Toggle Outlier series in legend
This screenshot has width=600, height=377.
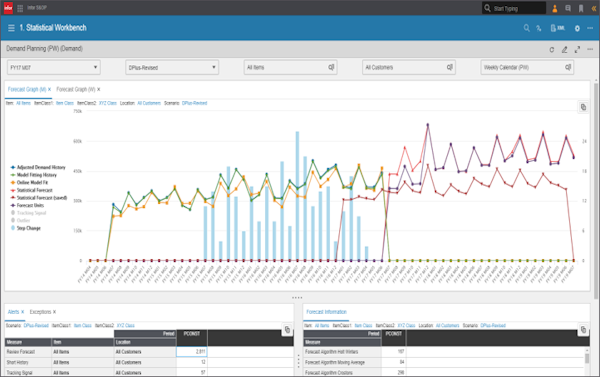pyautogui.click(x=20, y=220)
